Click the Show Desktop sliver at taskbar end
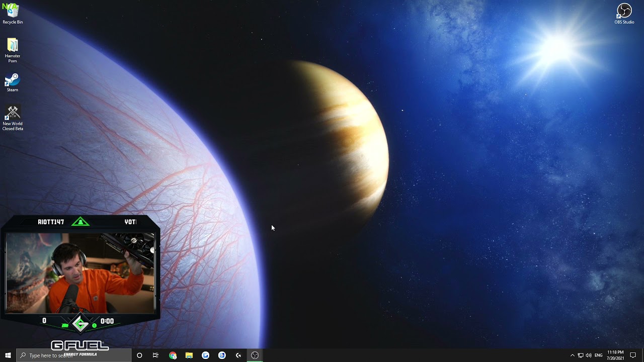The width and height of the screenshot is (644, 362). pos(642,355)
